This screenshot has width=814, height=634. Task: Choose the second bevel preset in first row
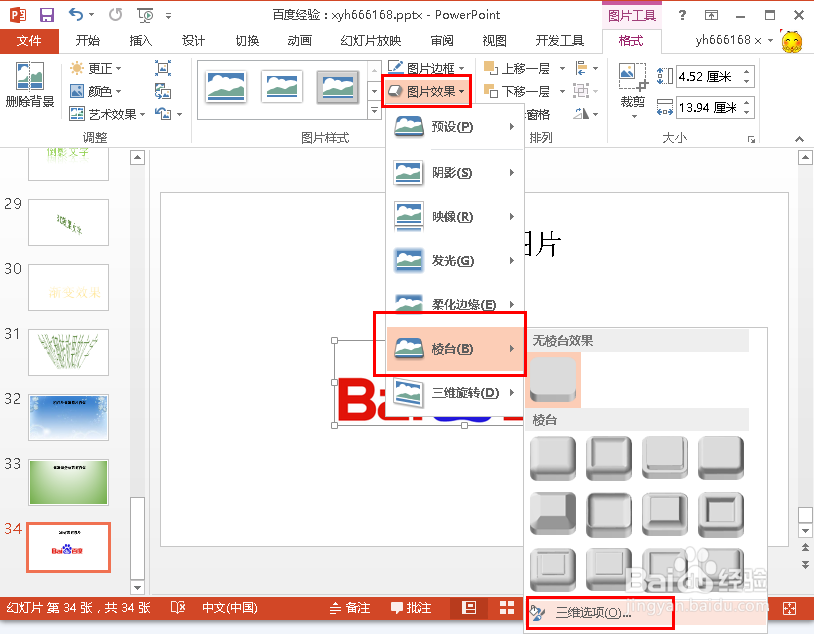(x=609, y=457)
